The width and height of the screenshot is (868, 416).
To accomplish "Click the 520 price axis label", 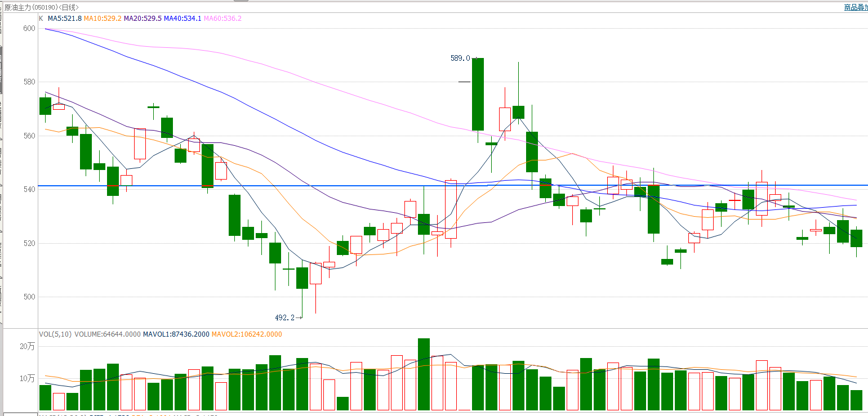I will pyautogui.click(x=29, y=244).
